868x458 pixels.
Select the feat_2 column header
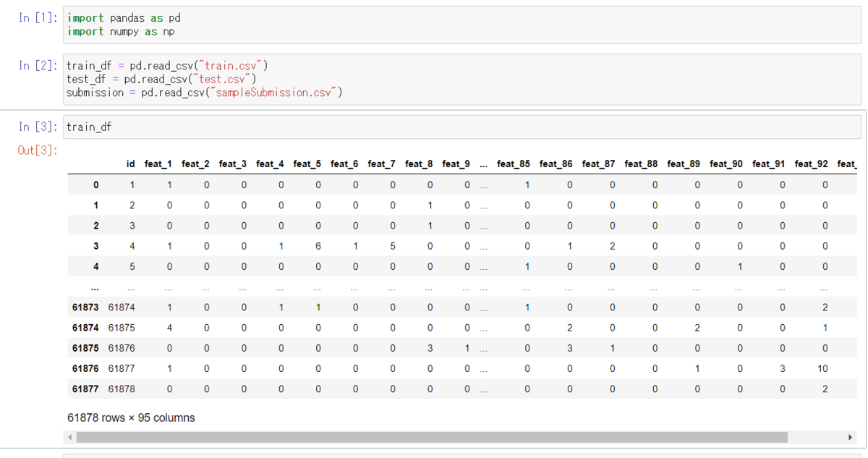pyautogui.click(x=195, y=164)
